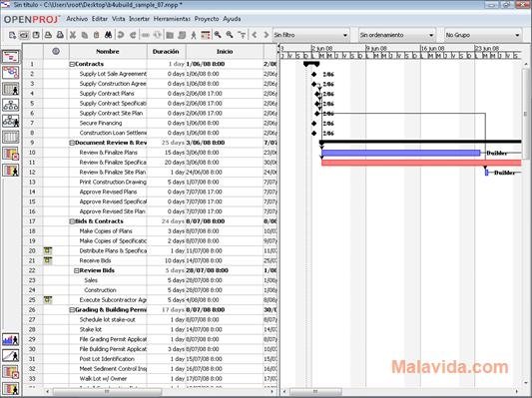Click the blue Review & Finalize Plans Gantt bar

(x=401, y=153)
